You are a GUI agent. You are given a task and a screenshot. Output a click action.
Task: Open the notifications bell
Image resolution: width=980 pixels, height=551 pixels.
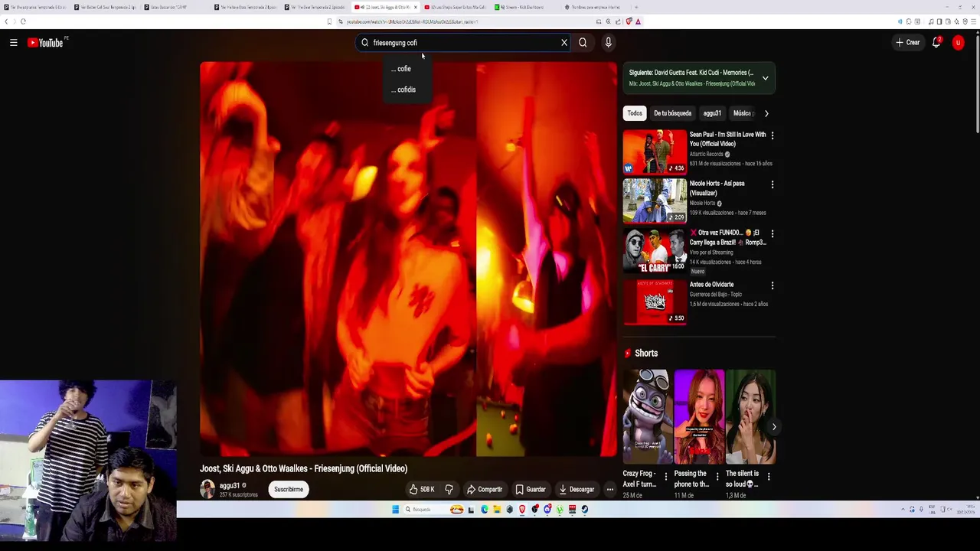click(936, 43)
